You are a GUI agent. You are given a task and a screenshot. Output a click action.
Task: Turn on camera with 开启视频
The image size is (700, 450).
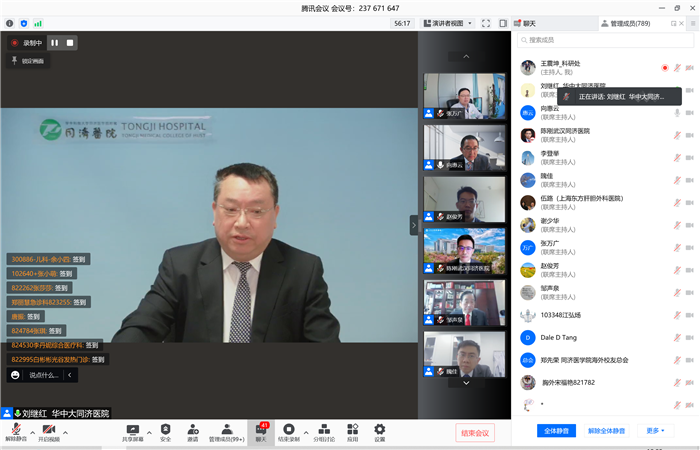pos(49,430)
